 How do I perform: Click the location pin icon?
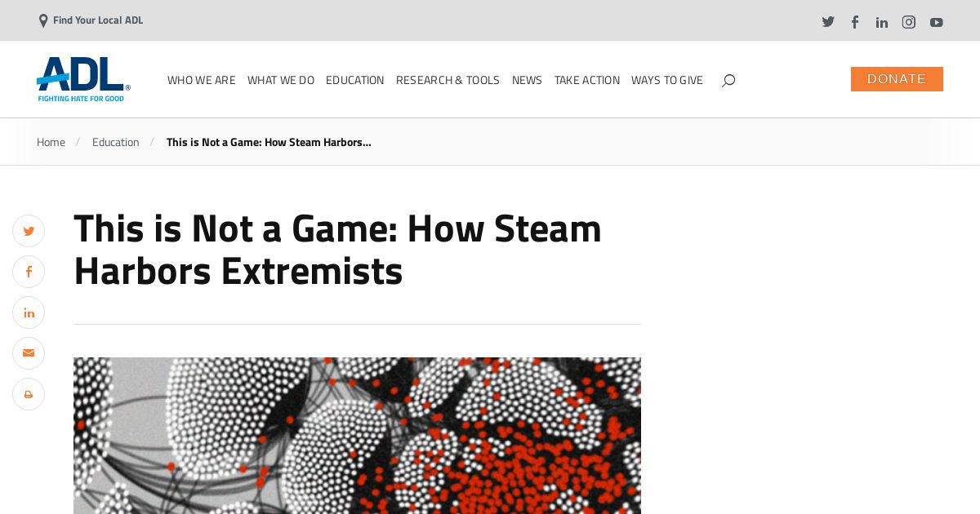[43, 20]
